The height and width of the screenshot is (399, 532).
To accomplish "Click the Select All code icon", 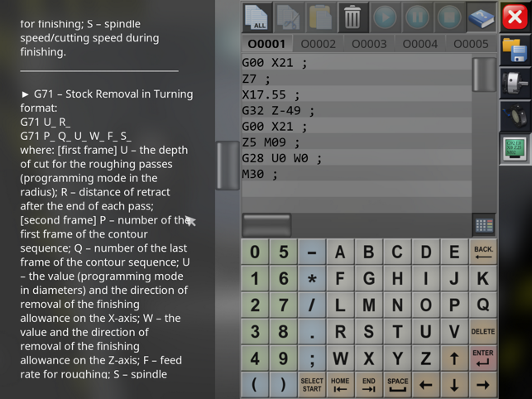I will tap(258, 17).
